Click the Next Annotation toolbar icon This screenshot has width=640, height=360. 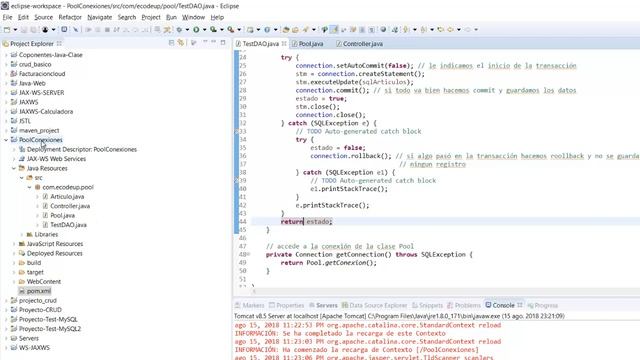[x=405, y=29]
